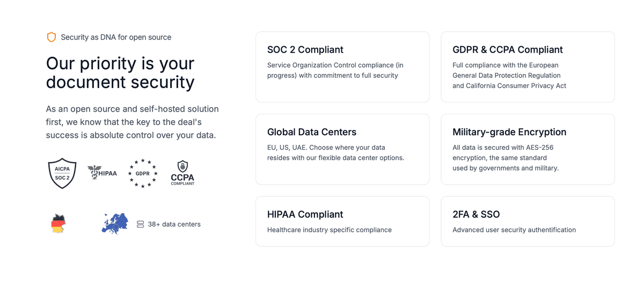Screen dimensions: 644x286
Task: Click the blue Europe map icon
Action: (x=115, y=224)
